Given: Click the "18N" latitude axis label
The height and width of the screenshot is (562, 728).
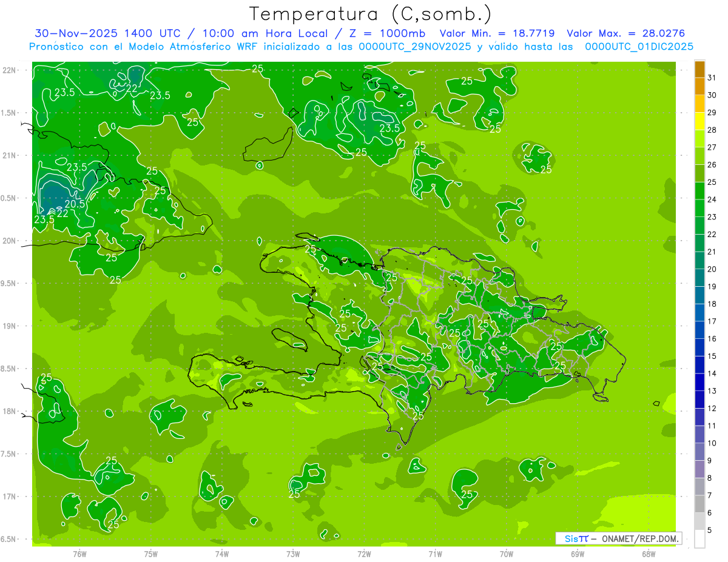Looking at the screenshot, I should pos(10,411).
